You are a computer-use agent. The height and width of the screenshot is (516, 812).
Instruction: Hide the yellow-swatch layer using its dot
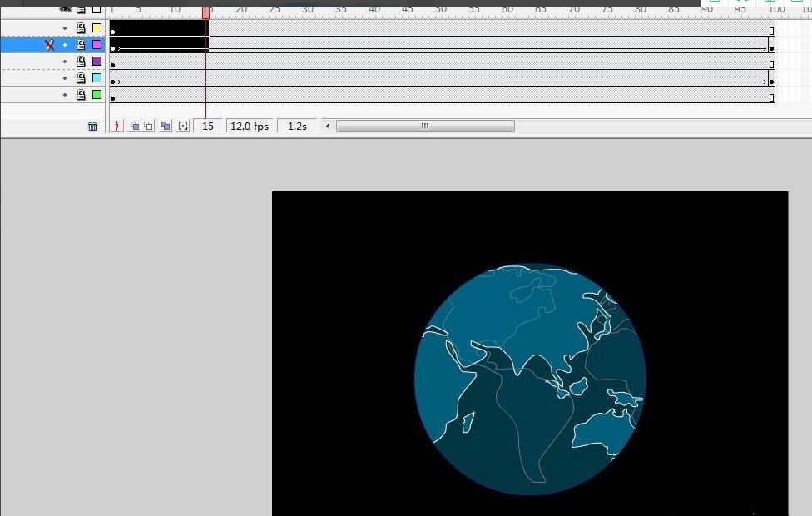click(x=65, y=28)
